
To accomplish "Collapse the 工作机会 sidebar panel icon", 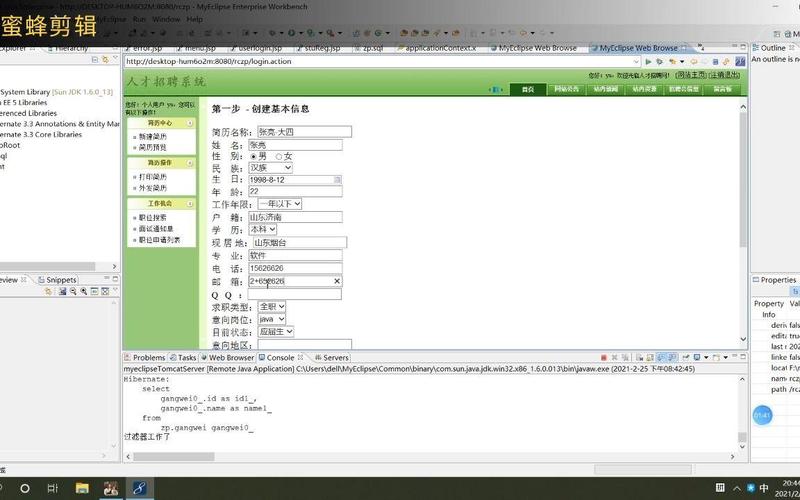I will (x=192, y=203).
